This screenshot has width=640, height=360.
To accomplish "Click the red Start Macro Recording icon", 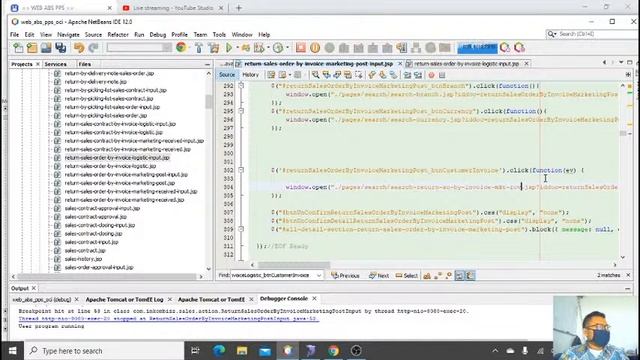I will tap(431, 75).
